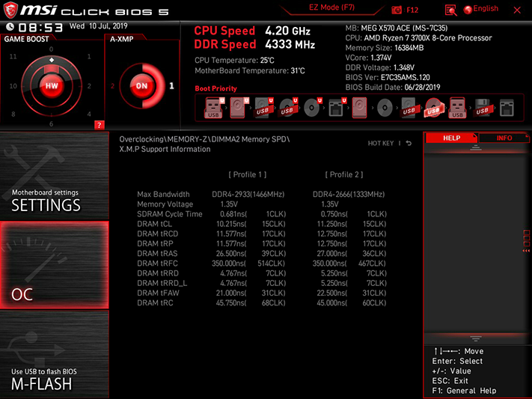The height and width of the screenshot is (399, 532).
Task: Select A-XMP profile 2
Action: pyautogui.click(x=112, y=86)
